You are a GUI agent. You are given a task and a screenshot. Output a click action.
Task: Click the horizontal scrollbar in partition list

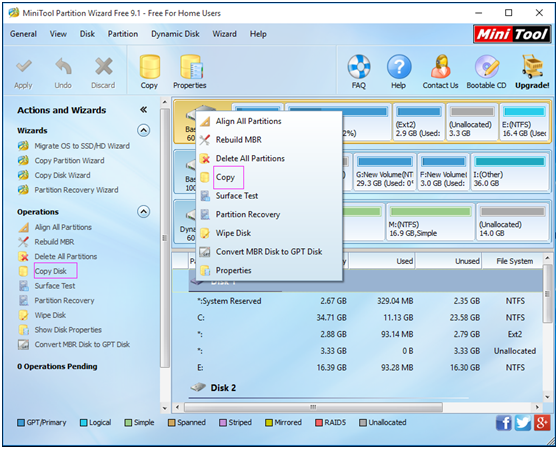[x=313, y=407]
